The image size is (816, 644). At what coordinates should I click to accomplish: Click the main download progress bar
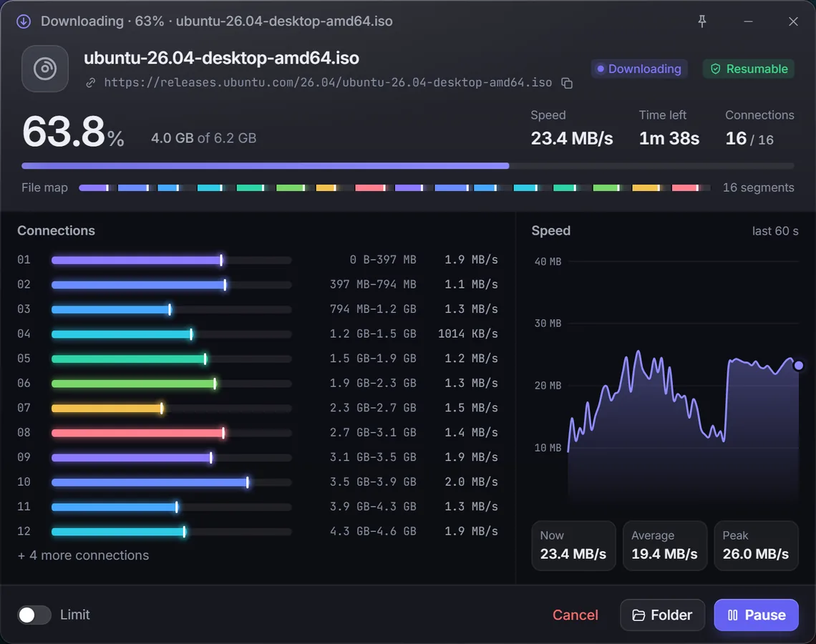coord(407,166)
